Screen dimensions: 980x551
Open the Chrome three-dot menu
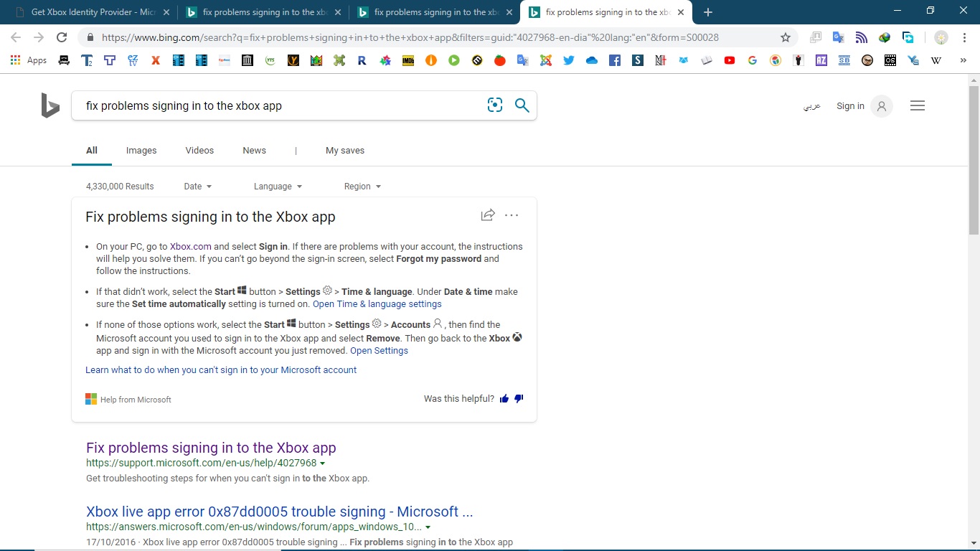pyautogui.click(x=965, y=37)
